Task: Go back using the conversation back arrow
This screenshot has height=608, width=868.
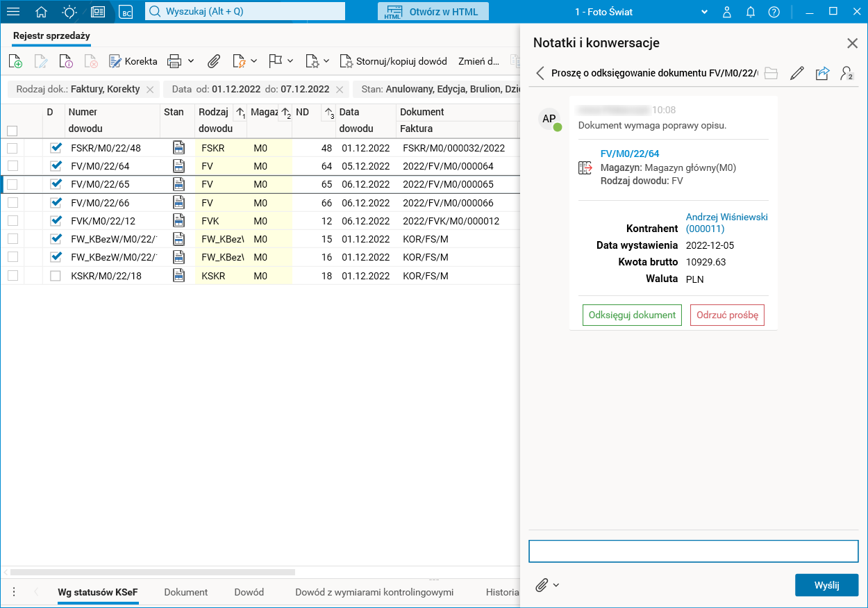Action: (x=540, y=73)
